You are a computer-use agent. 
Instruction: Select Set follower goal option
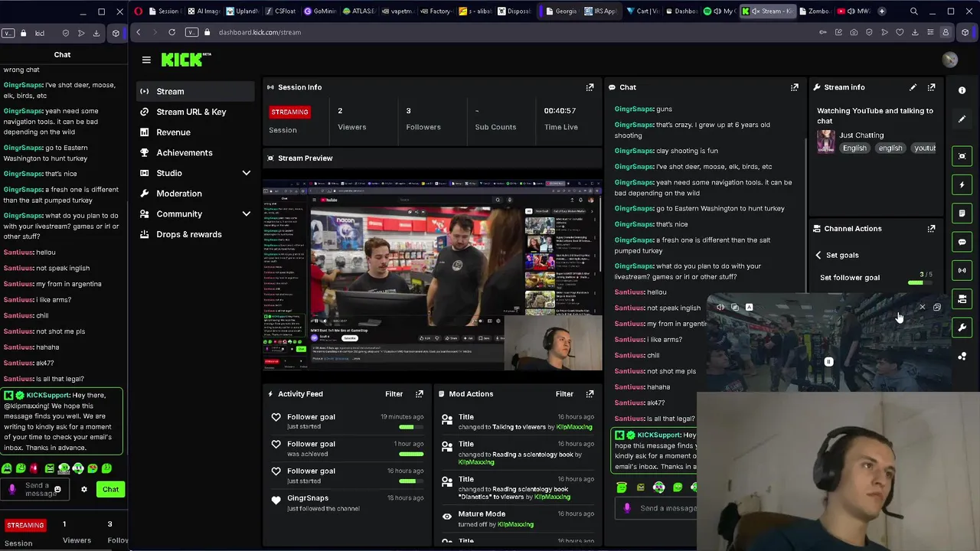[x=850, y=278]
